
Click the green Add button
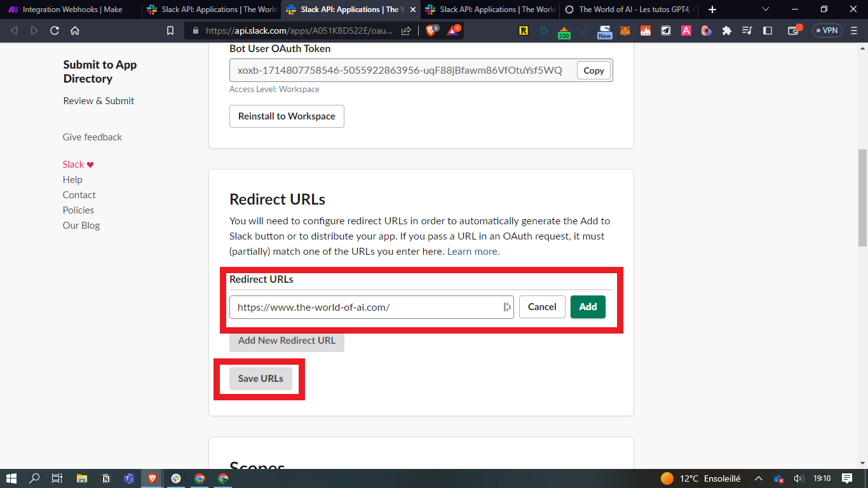point(588,307)
